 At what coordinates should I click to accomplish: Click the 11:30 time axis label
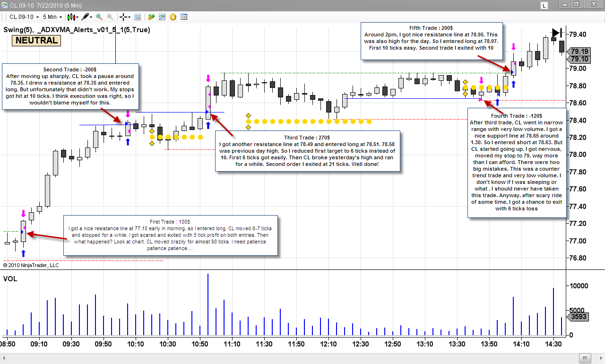pyautogui.click(x=264, y=344)
